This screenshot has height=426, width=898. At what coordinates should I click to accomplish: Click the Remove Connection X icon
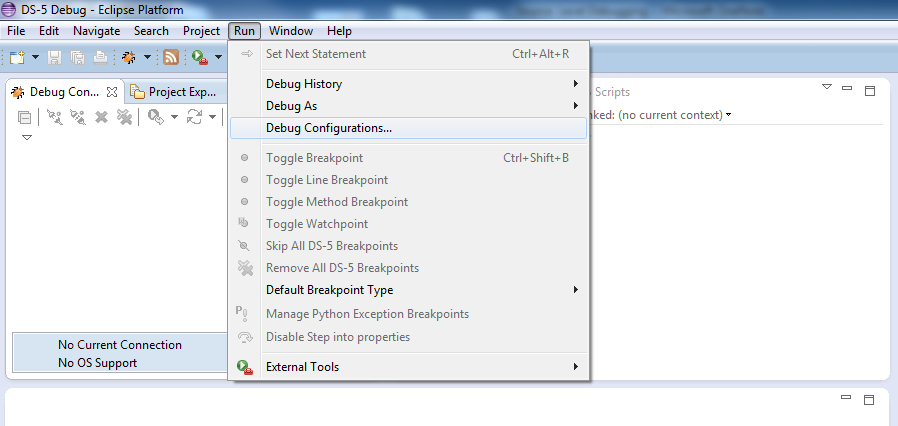[101, 117]
